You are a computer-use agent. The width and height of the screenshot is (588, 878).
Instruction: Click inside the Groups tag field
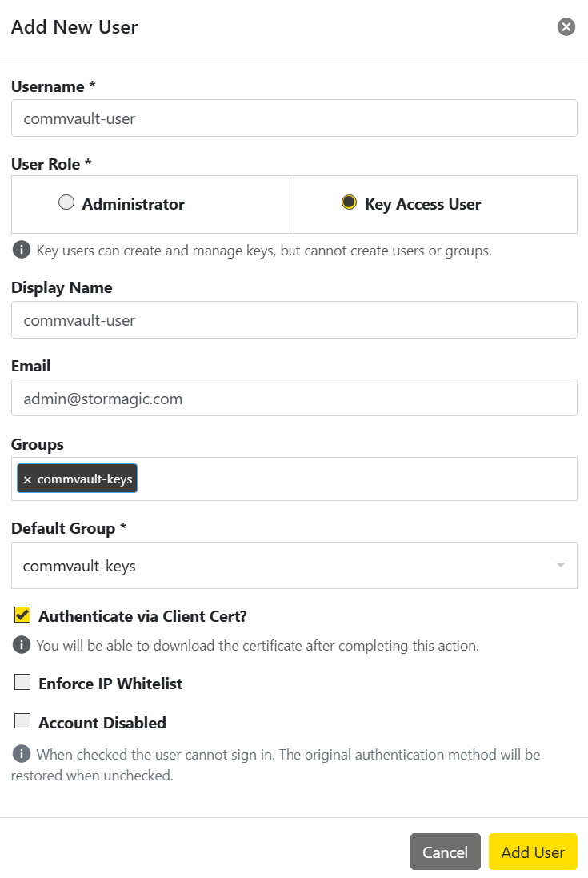[x=357, y=479]
